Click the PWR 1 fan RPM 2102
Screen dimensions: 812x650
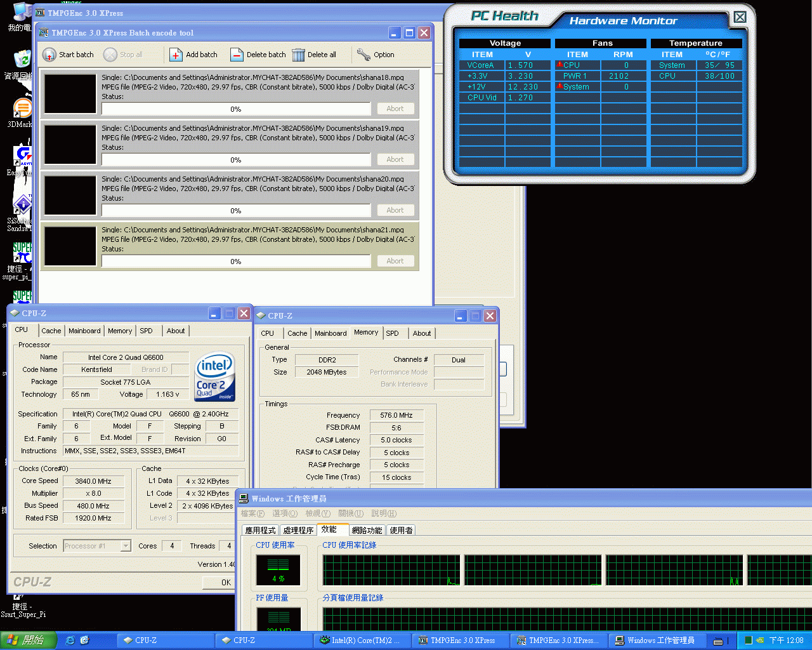click(624, 76)
